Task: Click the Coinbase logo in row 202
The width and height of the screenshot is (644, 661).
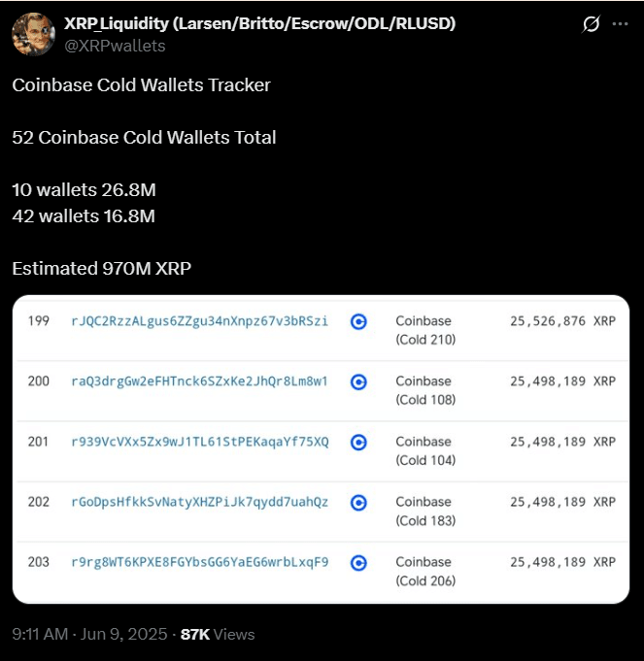Action: point(358,502)
